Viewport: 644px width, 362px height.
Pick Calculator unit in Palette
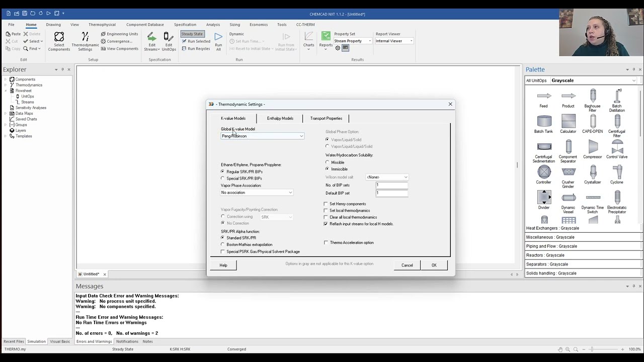[568, 124]
